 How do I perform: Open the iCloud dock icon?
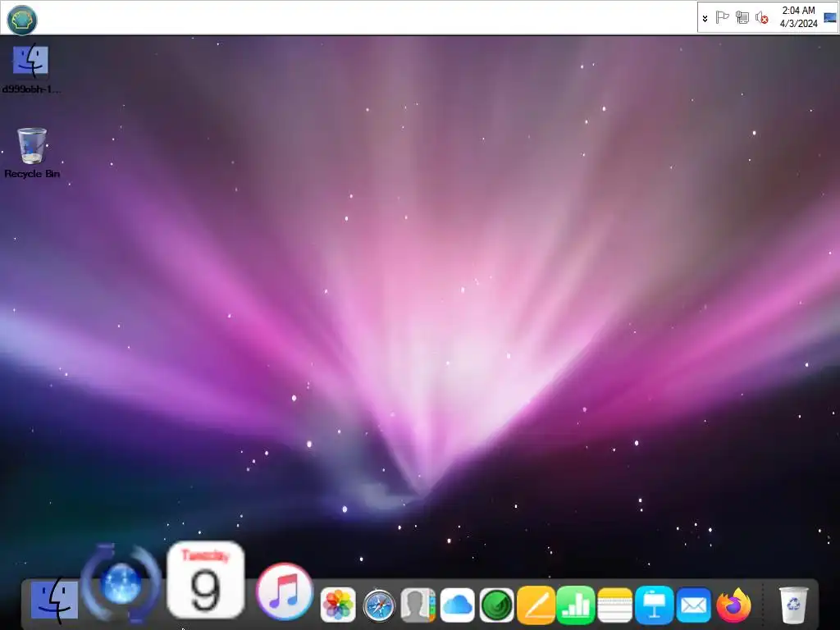pos(458,605)
